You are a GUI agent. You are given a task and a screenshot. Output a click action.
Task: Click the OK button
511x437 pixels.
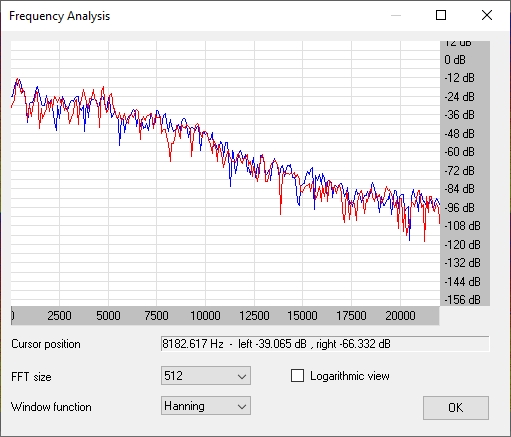[x=456, y=408]
